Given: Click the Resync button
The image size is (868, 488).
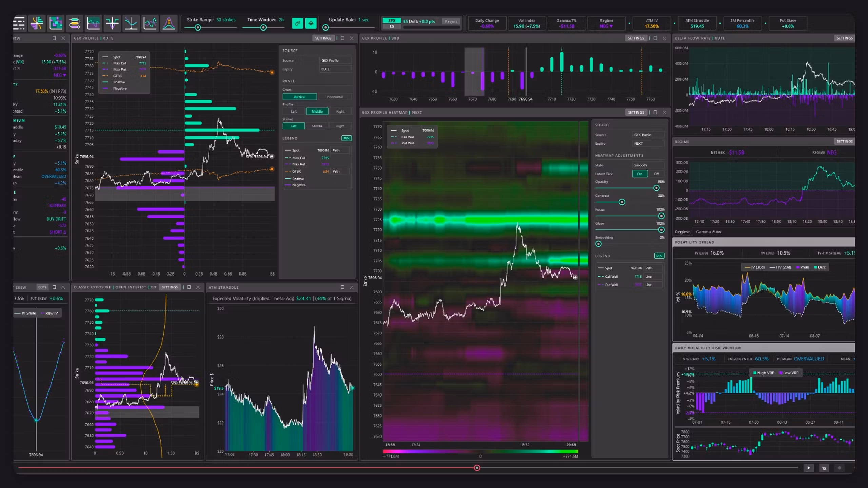Looking at the screenshot, I should click(451, 21).
